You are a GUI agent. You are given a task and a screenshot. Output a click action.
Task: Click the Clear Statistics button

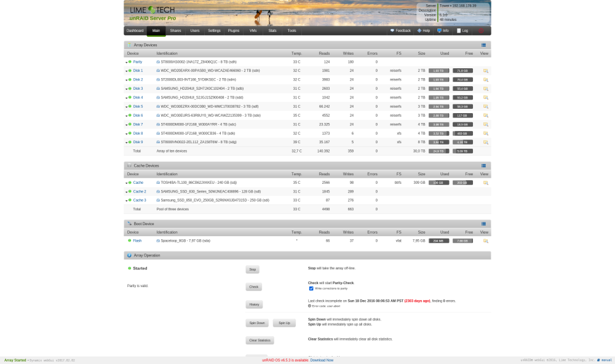(260, 340)
